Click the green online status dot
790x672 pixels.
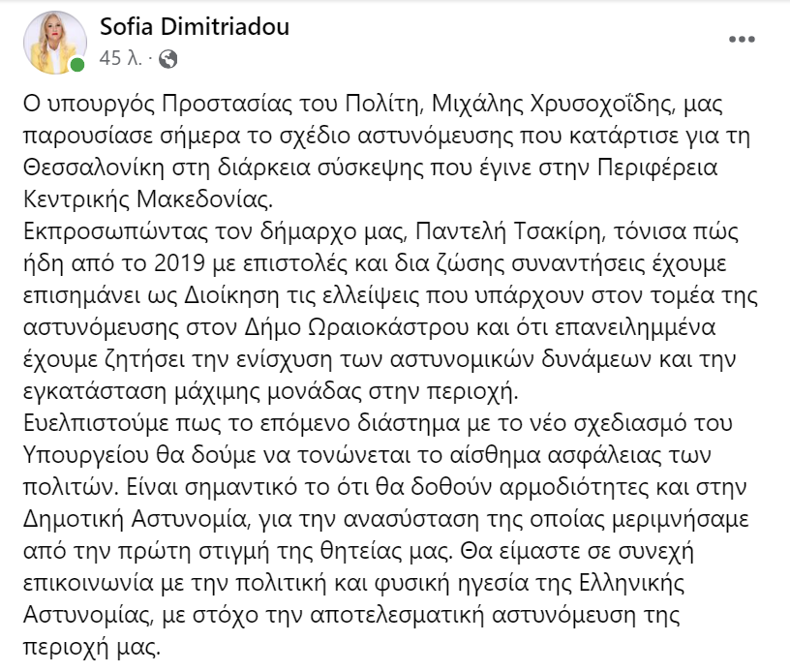coord(77,66)
